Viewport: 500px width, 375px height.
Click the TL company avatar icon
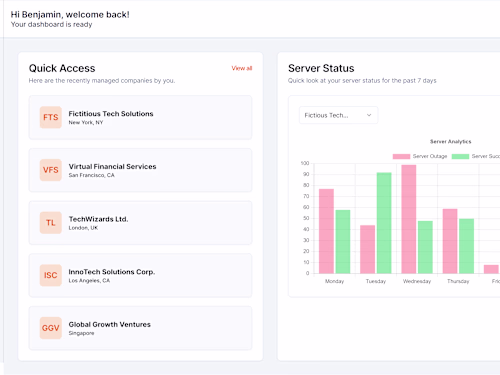pyautogui.click(x=51, y=223)
